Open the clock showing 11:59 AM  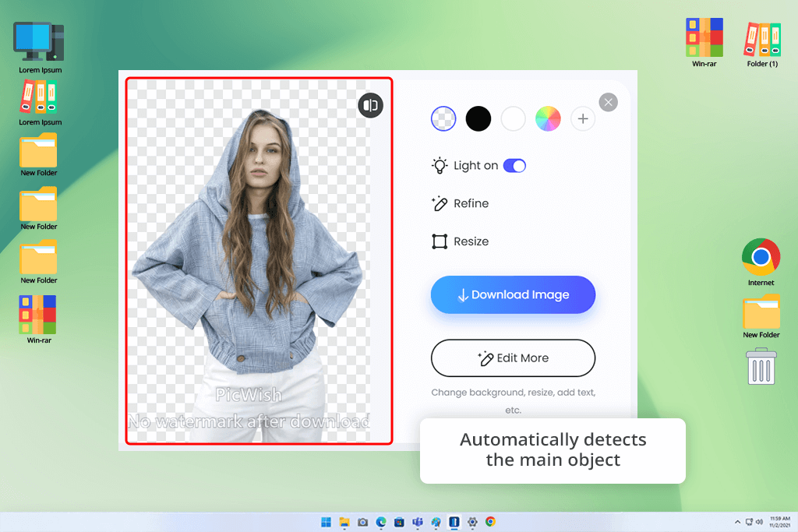coord(779,522)
